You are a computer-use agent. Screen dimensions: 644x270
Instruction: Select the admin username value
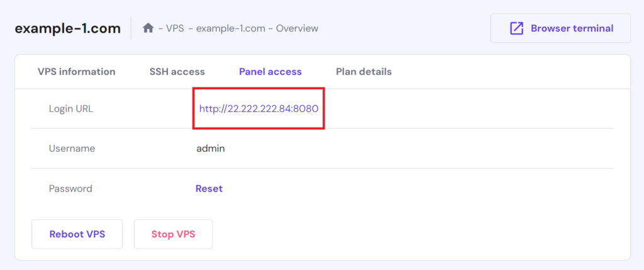211,149
